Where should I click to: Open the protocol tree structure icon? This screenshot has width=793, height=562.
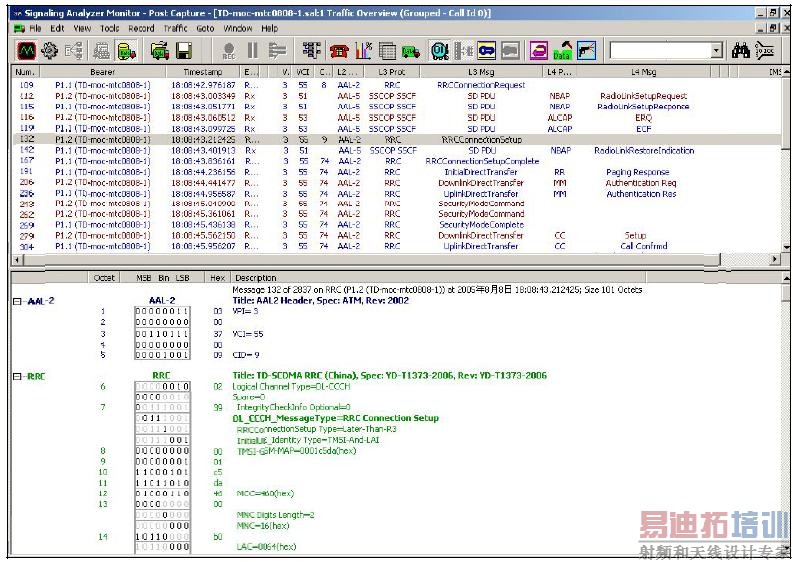(x=312, y=51)
